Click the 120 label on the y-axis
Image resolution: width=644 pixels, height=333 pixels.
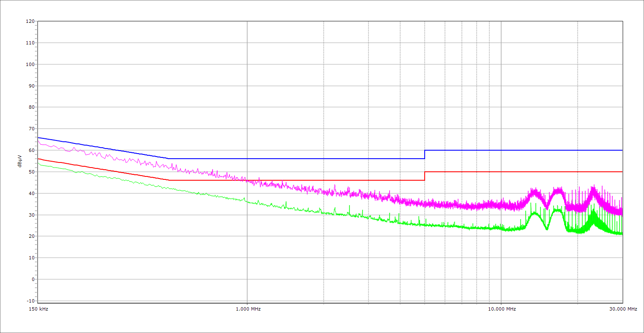pos(30,21)
